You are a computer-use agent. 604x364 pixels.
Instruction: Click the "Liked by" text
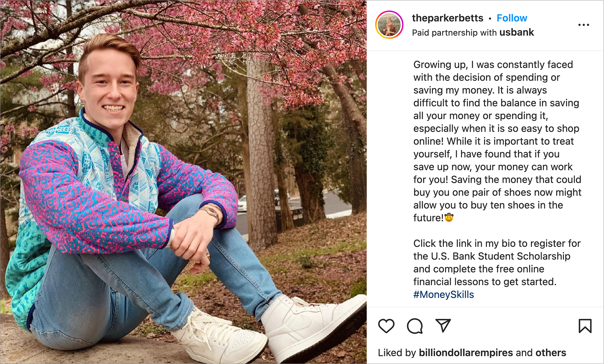397,353
